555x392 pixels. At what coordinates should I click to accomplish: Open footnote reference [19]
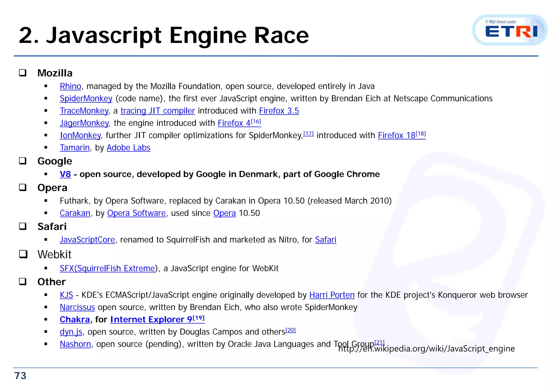click(x=199, y=318)
